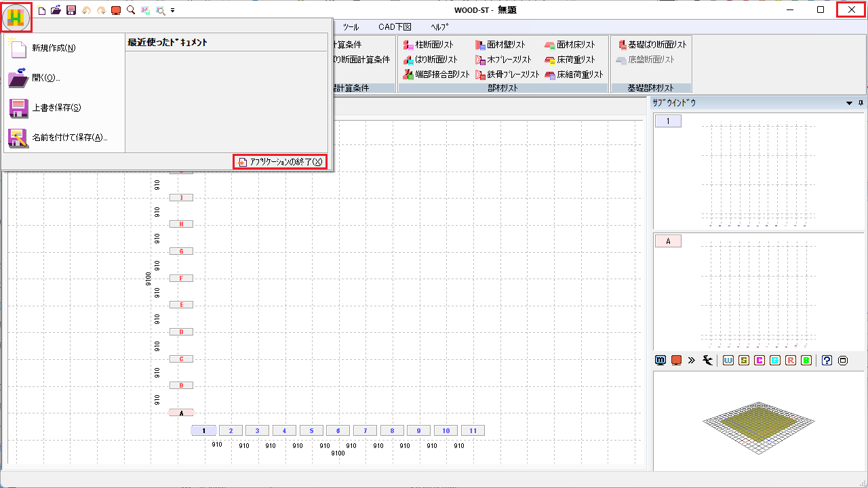The height and width of the screenshot is (488, 868).
Task: Toggle the magenta C layer button
Action: tap(759, 361)
